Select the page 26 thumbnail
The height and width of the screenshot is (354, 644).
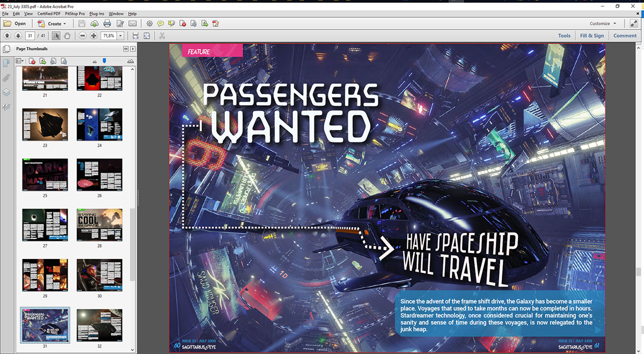tap(99, 176)
